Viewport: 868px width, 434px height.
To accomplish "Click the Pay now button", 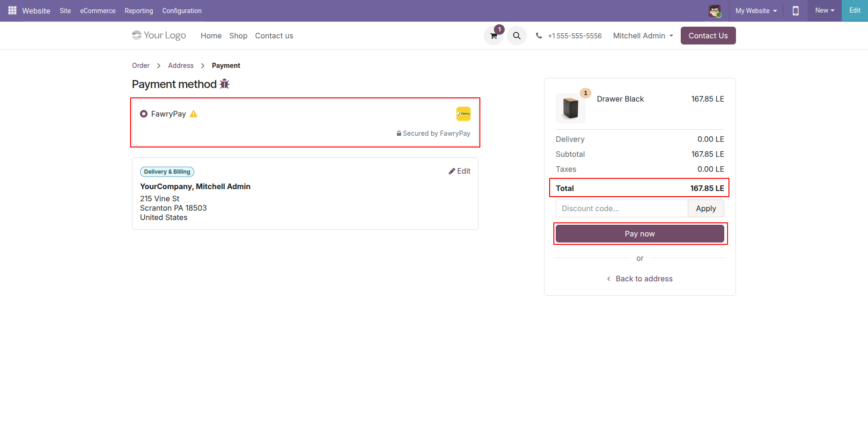I will point(640,234).
